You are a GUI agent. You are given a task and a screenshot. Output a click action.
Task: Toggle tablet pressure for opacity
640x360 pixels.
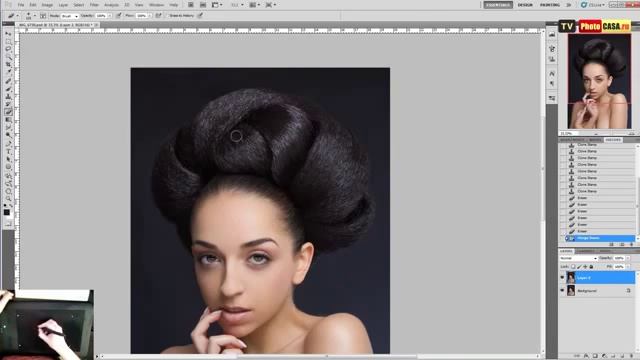pos(118,16)
